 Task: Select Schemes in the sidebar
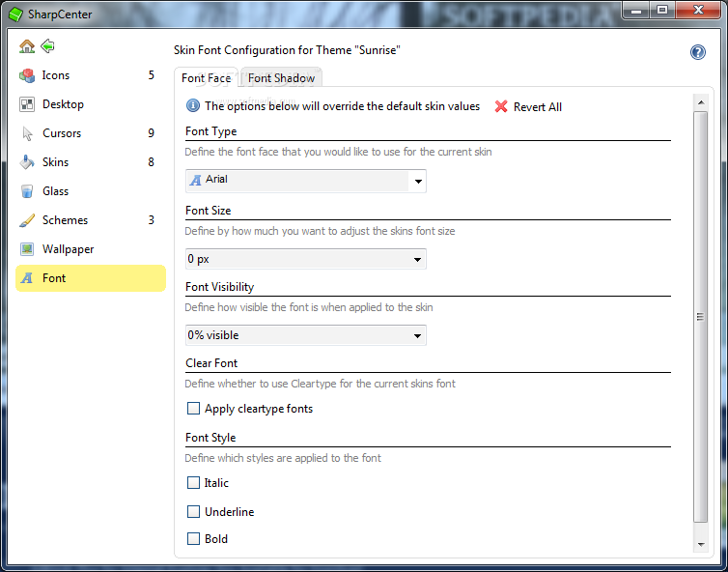coord(91,220)
